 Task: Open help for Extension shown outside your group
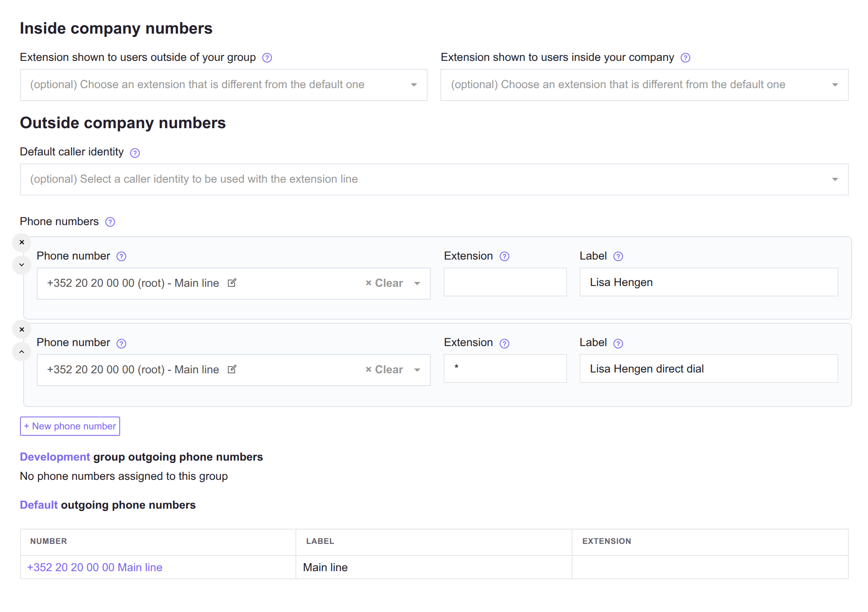pos(267,58)
